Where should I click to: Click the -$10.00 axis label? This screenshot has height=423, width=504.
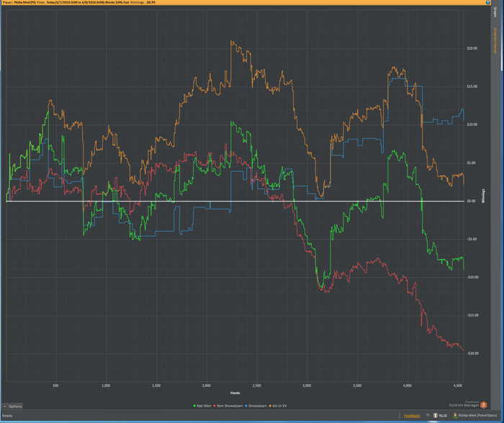pyautogui.click(x=472, y=277)
